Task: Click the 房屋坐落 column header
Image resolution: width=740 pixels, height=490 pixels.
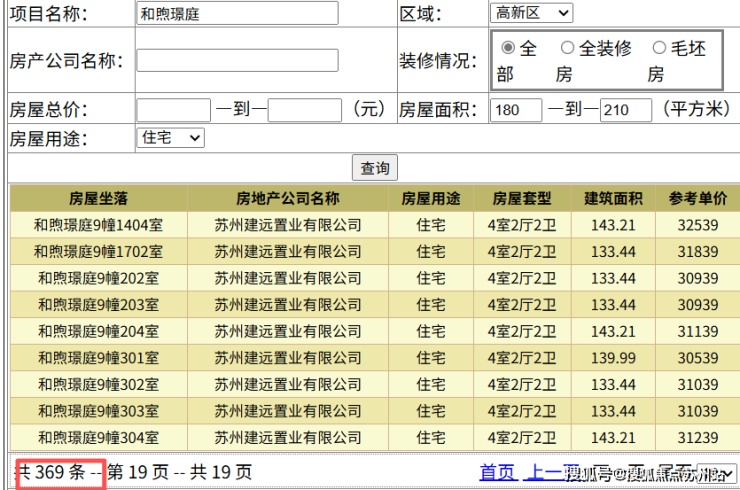Action: tap(98, 198)
